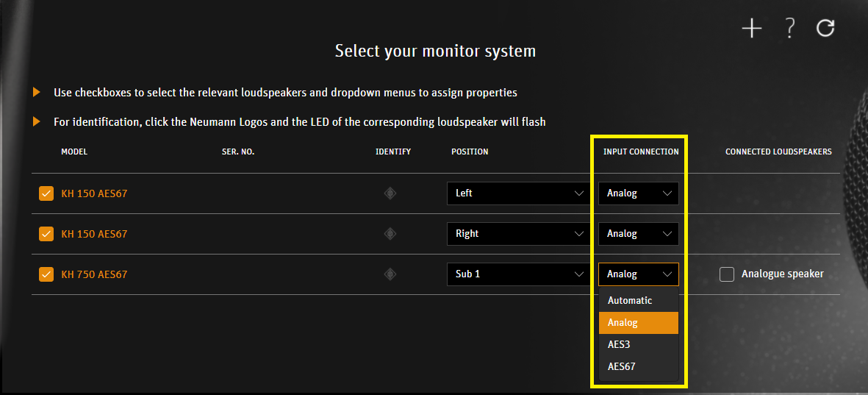Click the plus icon to add loudspeaker

pyautogui.click(x=751, y=29)
